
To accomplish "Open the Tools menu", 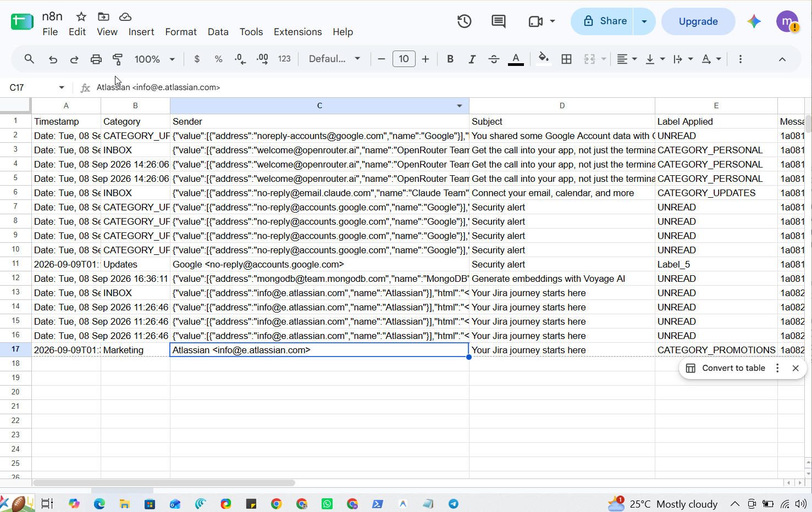I will pyautogui.click(x=251, y=32).
